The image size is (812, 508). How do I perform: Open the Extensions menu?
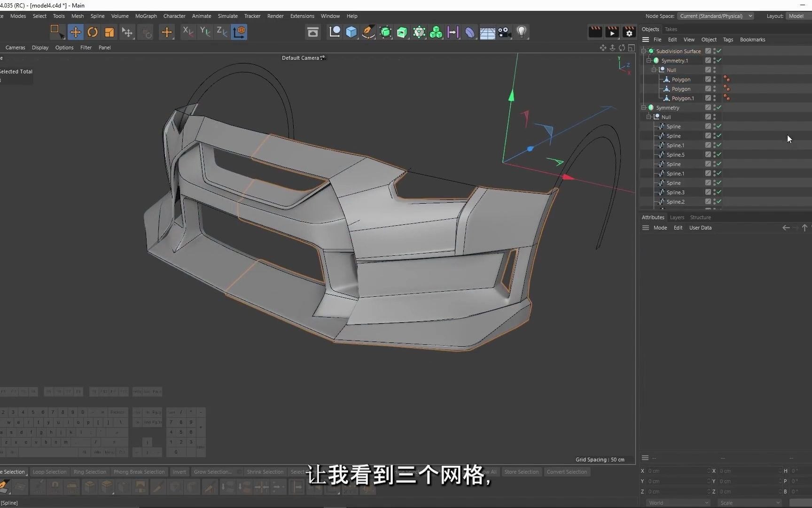click(302, 16)
